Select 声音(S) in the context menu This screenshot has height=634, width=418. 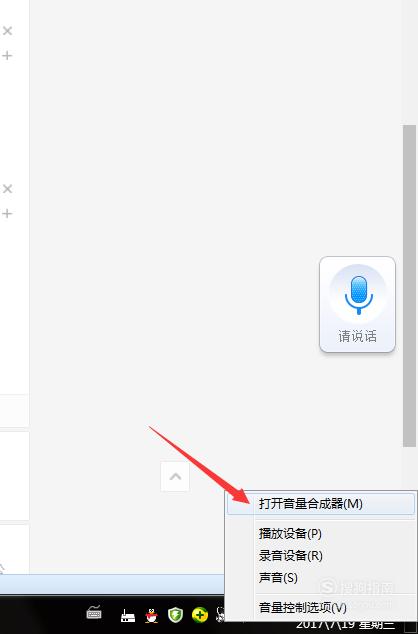pos(278,577)
